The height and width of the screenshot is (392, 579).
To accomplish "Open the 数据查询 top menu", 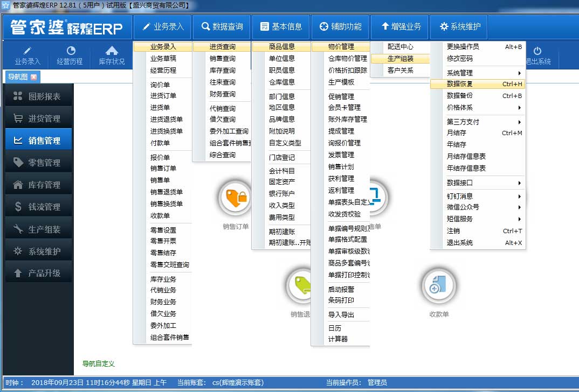I will 222,26.
